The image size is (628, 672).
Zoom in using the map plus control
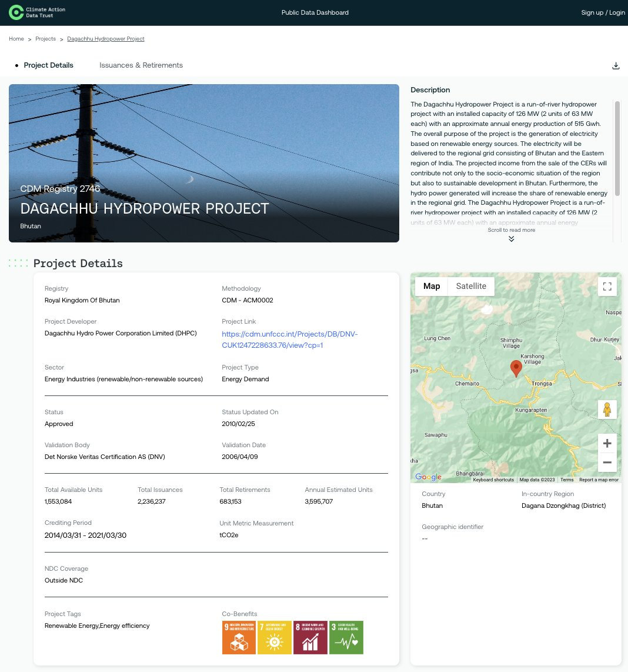pyautogui.click(x=607, y=443)
